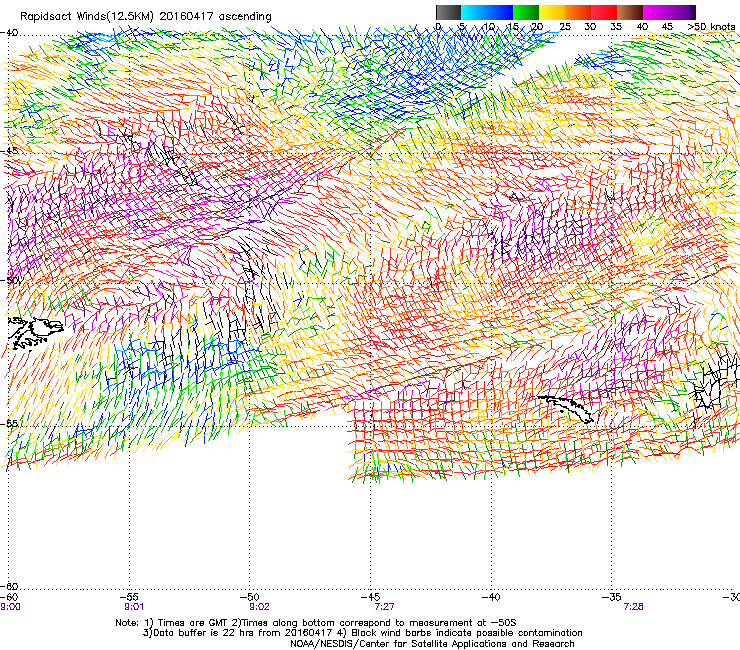Screen dimensions: 740x650
Task: Click the 'Data buffer is 22 hrs' footnote
Action: point(362,633)
